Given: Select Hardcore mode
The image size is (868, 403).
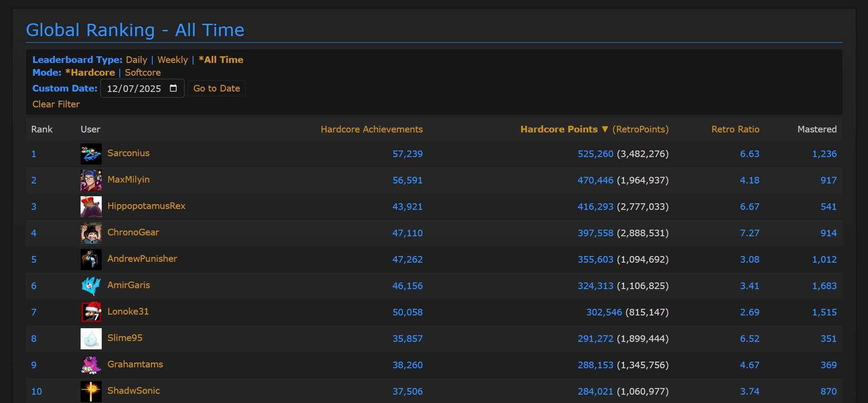Looking at the screenshot, I should click(90, 73).
